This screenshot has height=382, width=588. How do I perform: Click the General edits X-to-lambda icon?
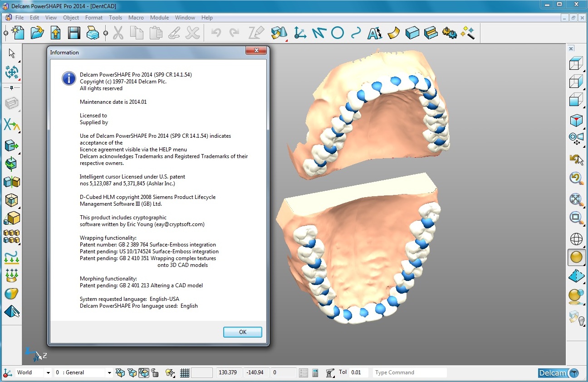11,124
